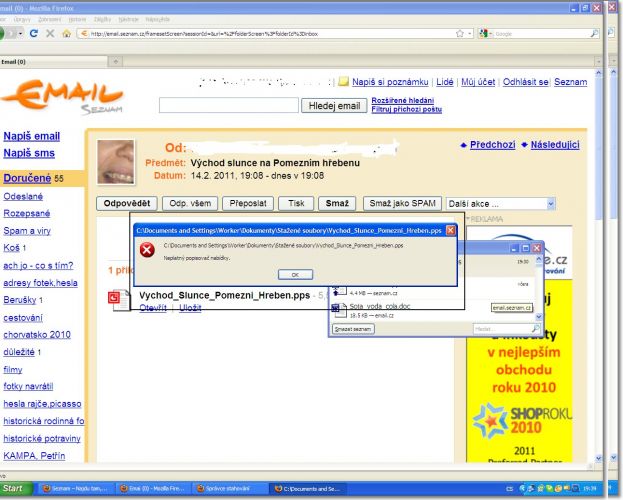Click OK in error dialog
This screenshot has width=623, height=500.
[295, 275]
